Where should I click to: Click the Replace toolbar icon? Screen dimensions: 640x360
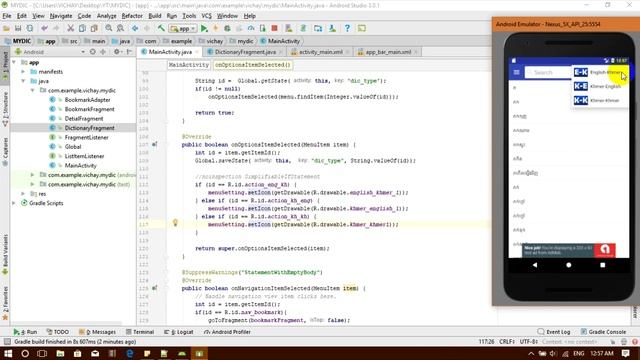pos(120,29)
